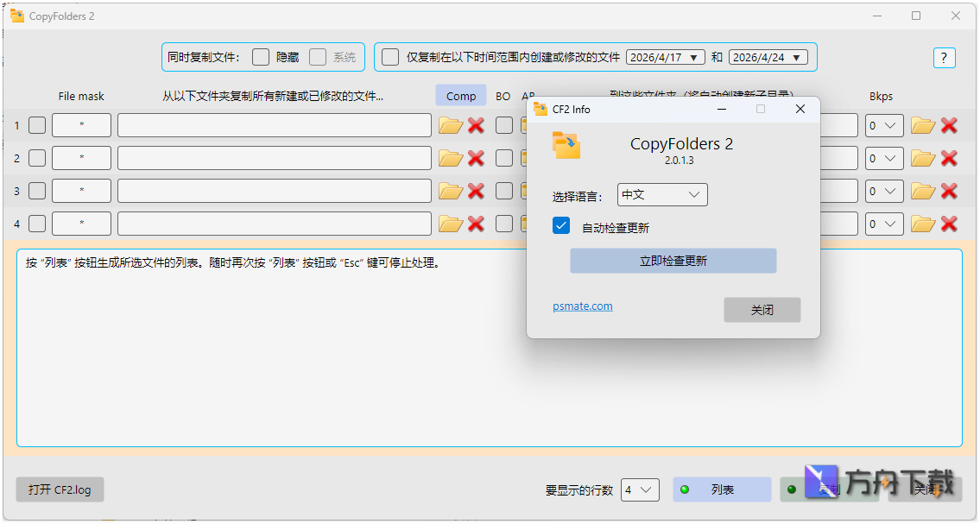This screenshot has height=524, width=980.
Task: Click the file mask field on row 2
Action: coord(80,157)
